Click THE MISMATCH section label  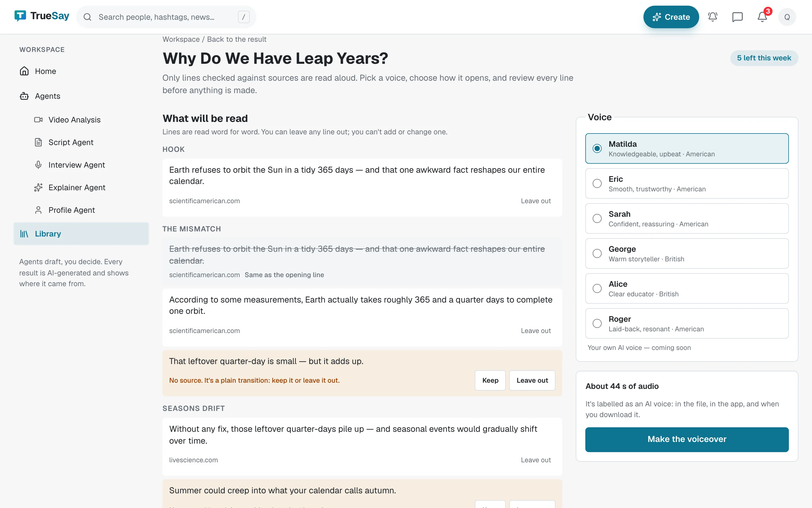pos(192,229)
